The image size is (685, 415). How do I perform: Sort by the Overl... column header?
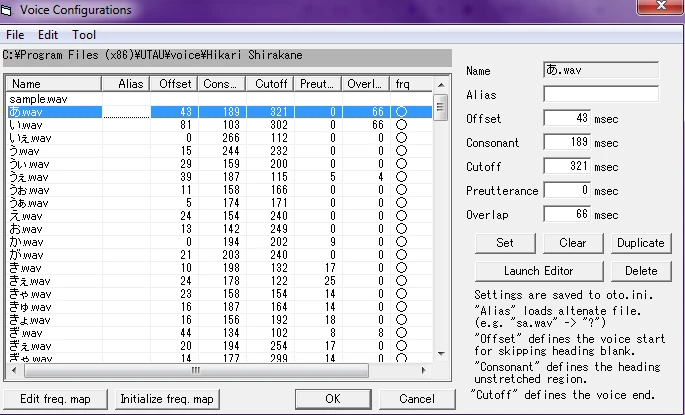pos(366,83)
